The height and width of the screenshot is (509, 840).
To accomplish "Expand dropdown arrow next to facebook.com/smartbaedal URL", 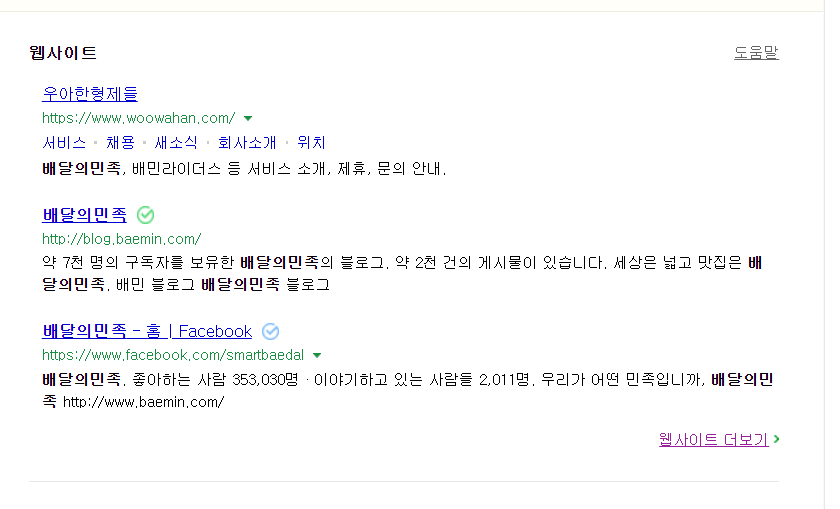I will (x=317, y=355).
